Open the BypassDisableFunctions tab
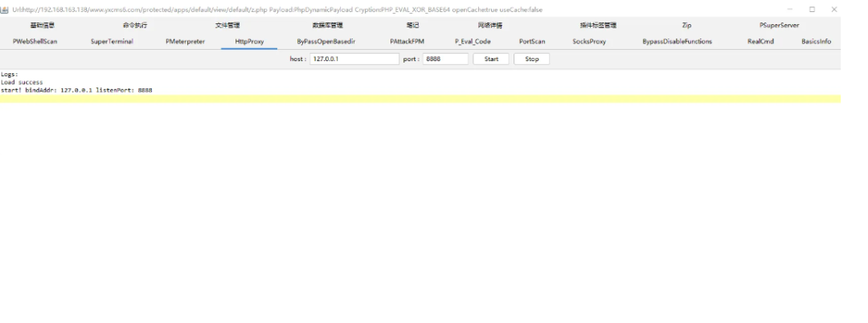Screen dimensions: 868x323 pos(677,42)
